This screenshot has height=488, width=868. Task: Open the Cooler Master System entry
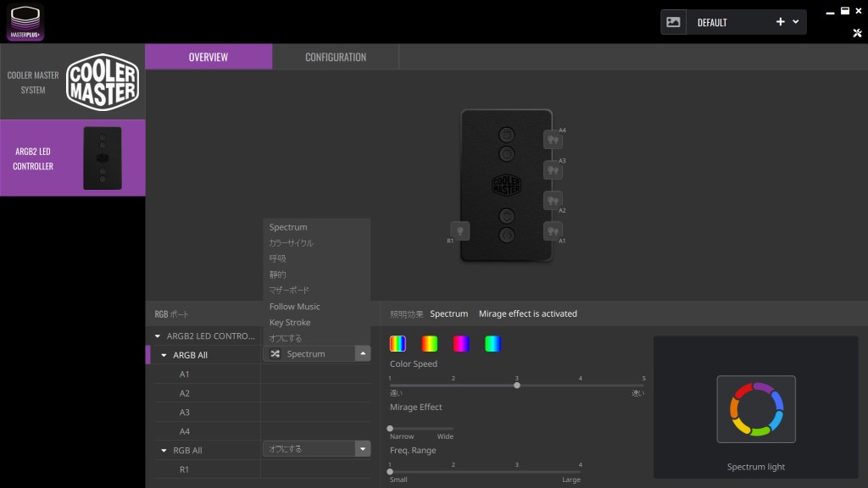click(73, 82)
